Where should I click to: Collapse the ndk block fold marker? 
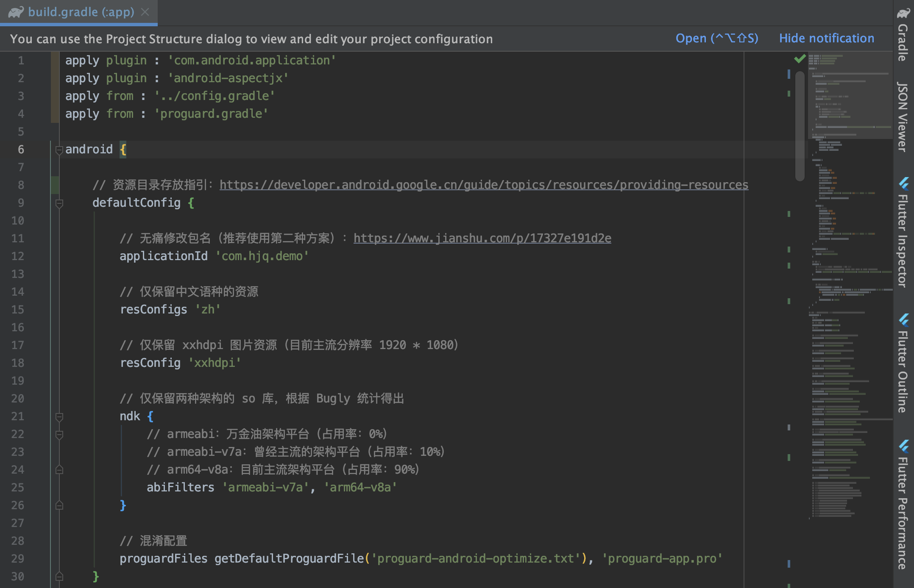click(59, 417)
